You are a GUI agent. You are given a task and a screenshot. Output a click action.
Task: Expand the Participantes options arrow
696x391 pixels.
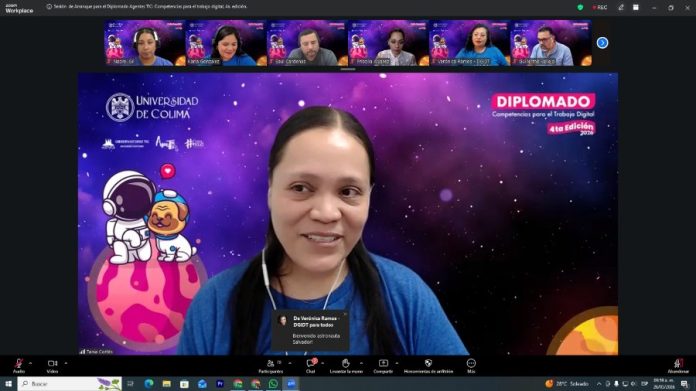pos(290,363)
